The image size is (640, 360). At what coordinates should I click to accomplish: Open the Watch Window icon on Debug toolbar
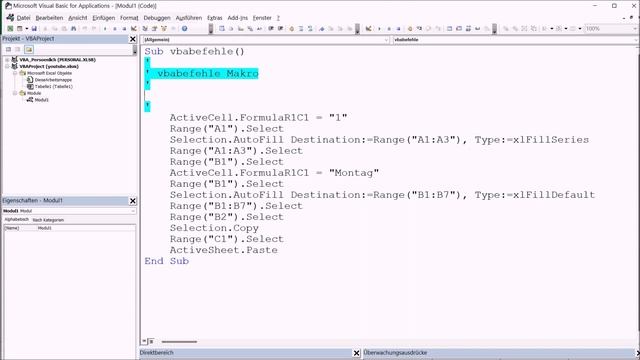tap(468, 29)
